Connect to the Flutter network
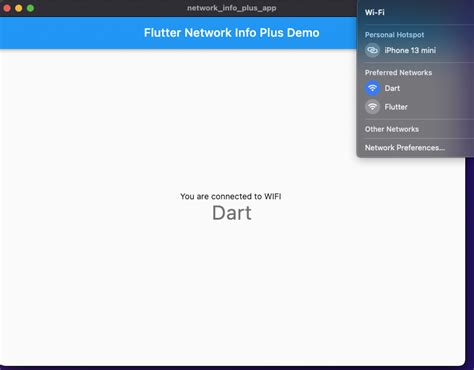Screen dimensions: 474x370 (x=396, y=107)
